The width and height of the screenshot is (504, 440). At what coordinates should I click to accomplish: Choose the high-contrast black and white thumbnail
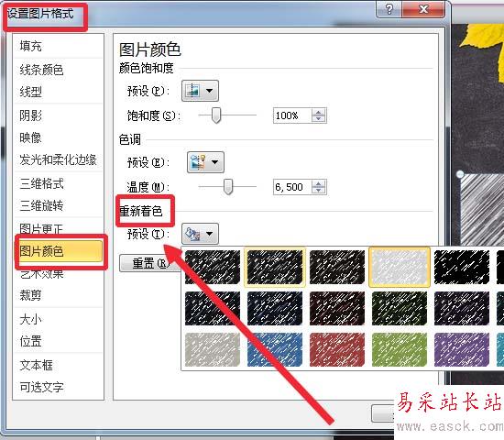click(x=462, y=268)
